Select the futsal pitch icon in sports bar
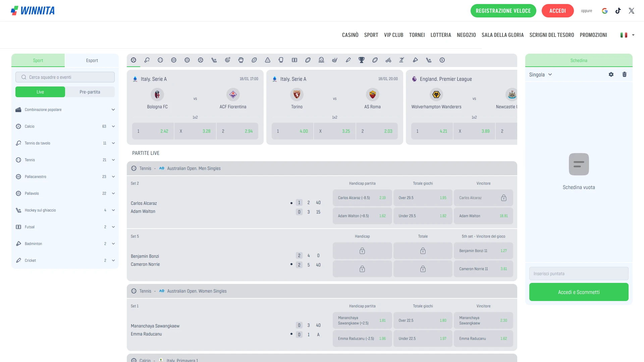Image resolution: width=644 pixels, height=362 pixels. point(294,60)
